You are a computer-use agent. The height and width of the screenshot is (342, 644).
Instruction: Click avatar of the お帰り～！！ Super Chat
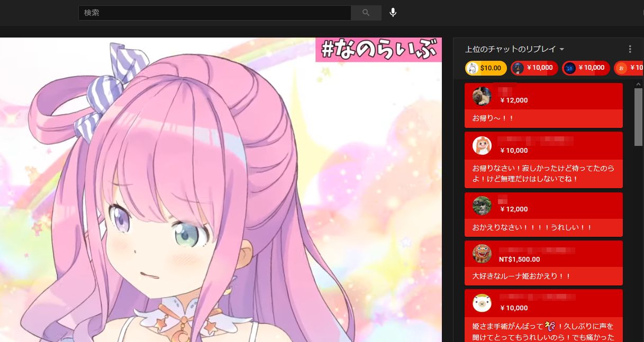482,96
